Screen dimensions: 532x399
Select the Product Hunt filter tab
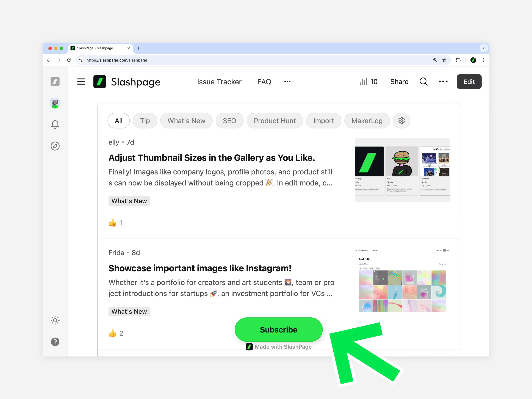coord(275,120)
